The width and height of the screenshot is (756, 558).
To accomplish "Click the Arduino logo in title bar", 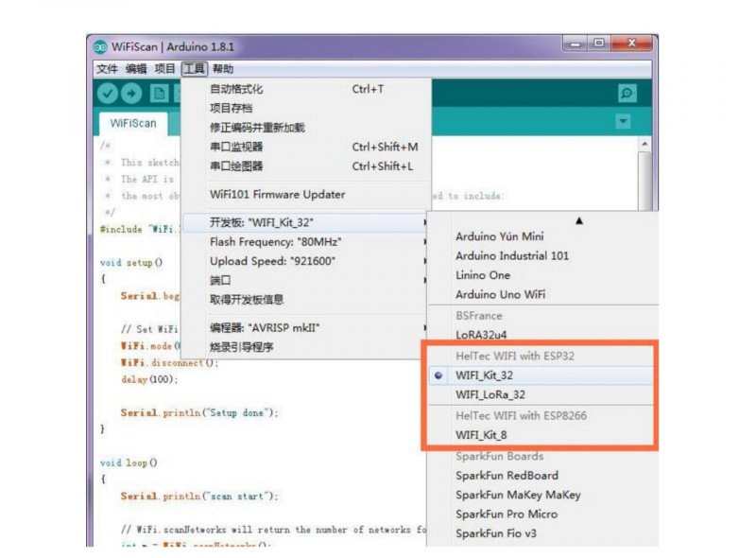I will (100, 47).
